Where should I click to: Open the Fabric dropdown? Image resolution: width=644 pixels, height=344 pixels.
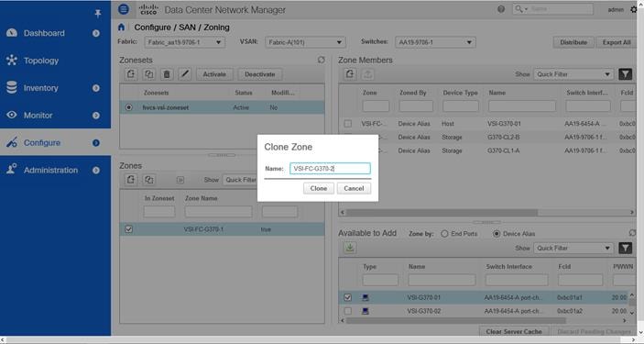[x=184, y=42]
